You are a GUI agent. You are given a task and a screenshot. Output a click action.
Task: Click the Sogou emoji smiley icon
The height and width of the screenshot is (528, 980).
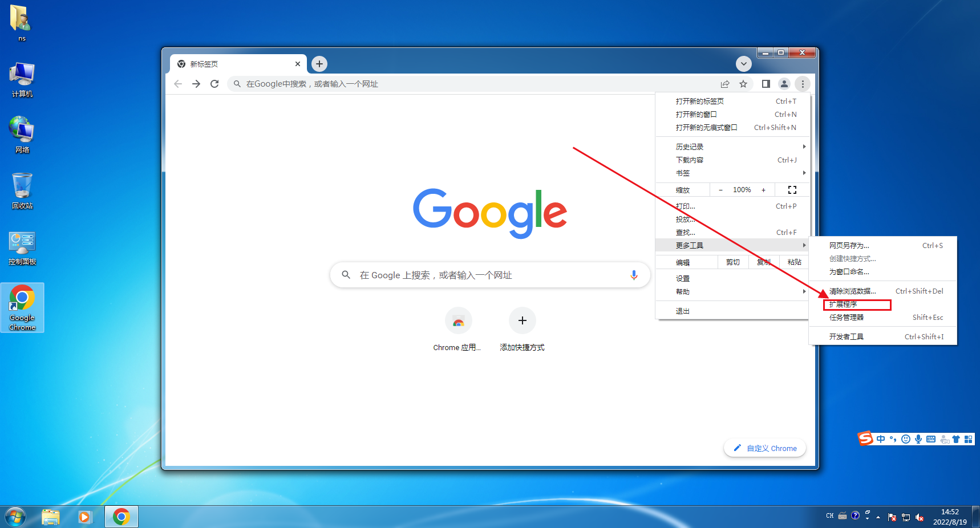[x=906, y=439]
